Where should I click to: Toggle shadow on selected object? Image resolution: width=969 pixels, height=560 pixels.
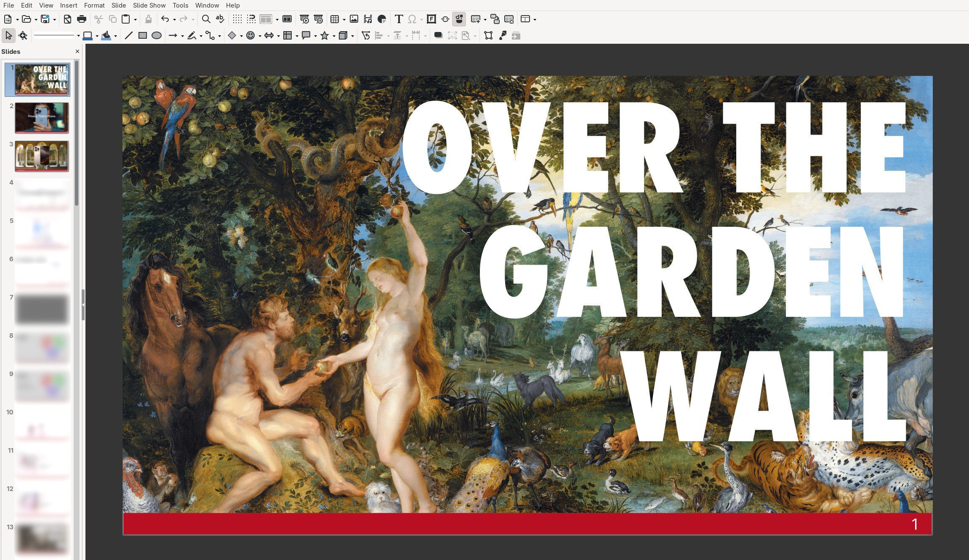pos(438,36)
